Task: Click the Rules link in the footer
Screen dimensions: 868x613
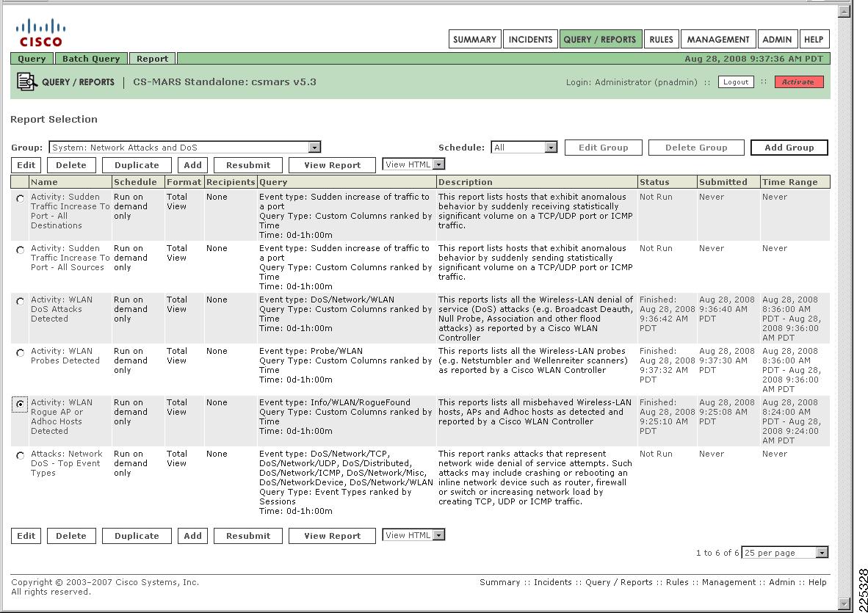Action: [677, 582]
